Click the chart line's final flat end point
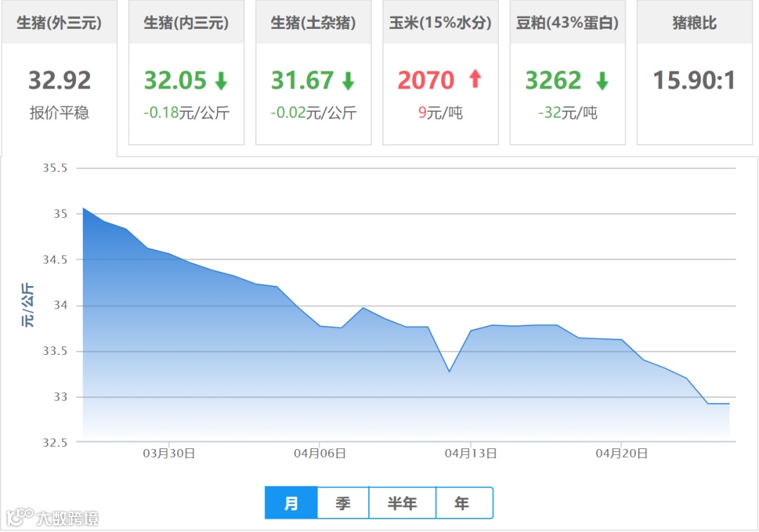 click(x=729, y=403)
